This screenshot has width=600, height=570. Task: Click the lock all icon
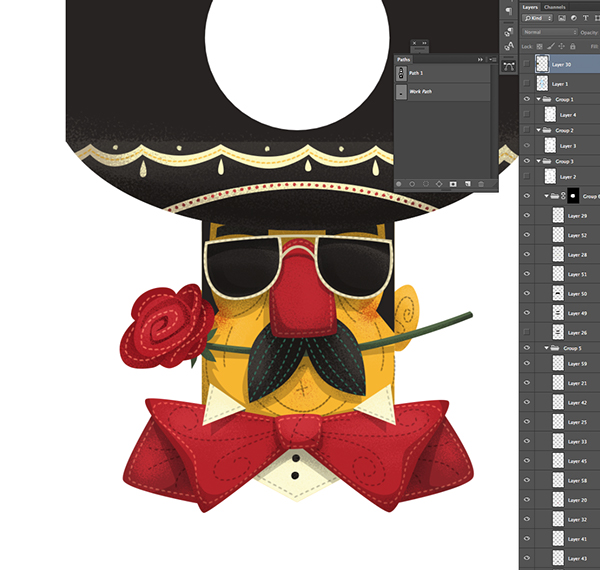572,46
